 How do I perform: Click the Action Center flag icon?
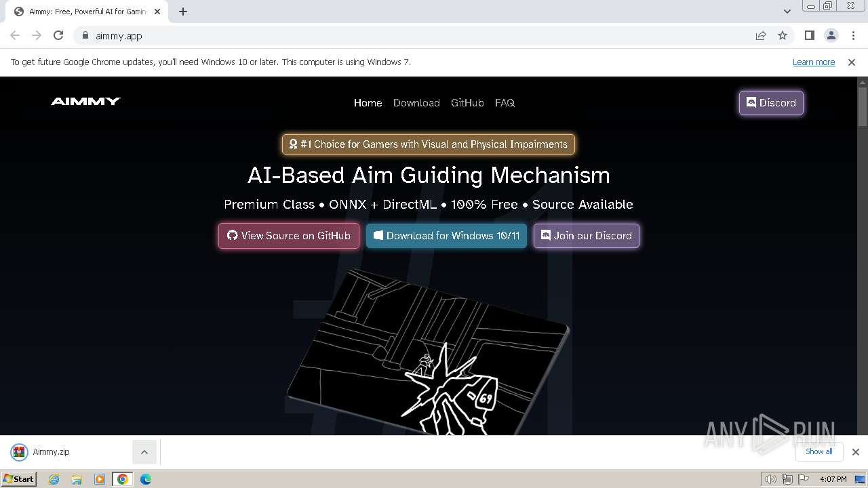(804, 479)
